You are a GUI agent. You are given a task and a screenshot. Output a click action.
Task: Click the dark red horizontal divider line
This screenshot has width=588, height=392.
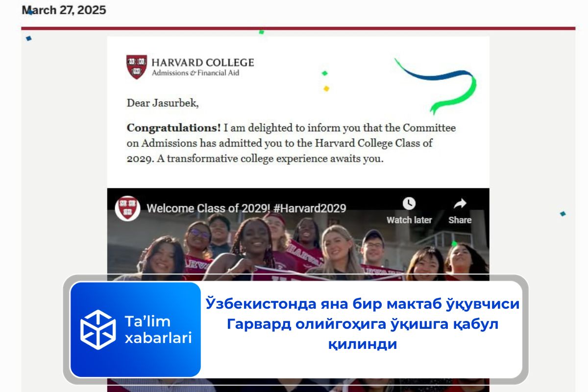click(298, 28)
